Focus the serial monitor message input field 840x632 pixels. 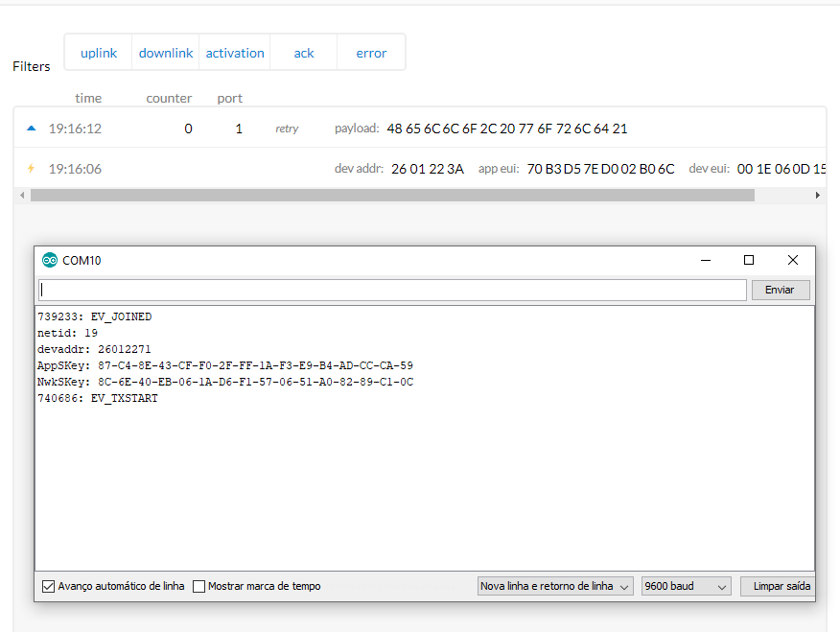pos(391,290)
